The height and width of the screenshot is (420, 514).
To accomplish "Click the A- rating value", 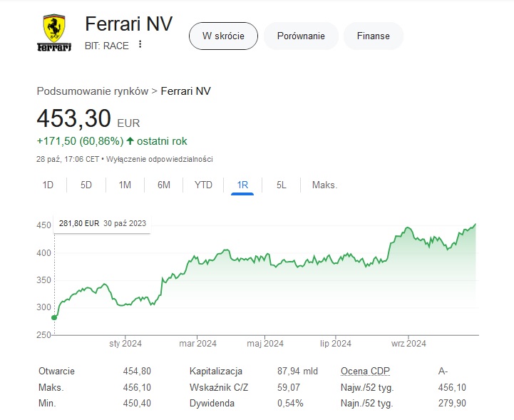I will 443,371.
